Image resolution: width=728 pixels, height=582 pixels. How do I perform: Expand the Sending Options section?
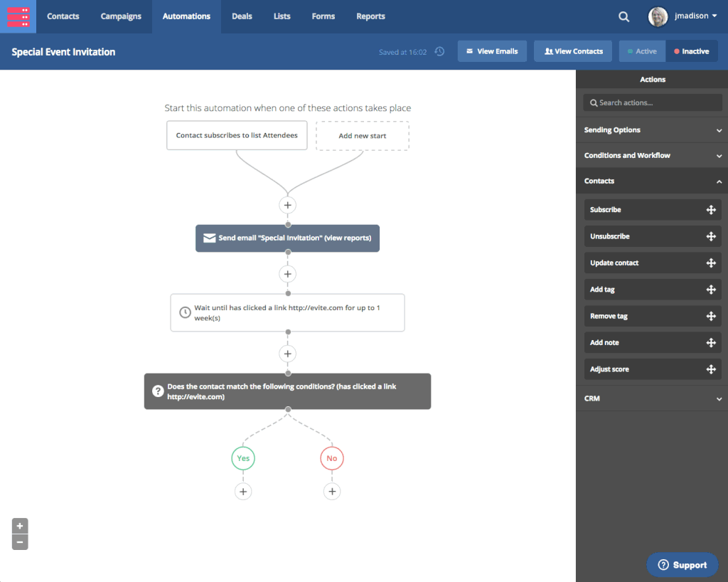pos(652,130)
